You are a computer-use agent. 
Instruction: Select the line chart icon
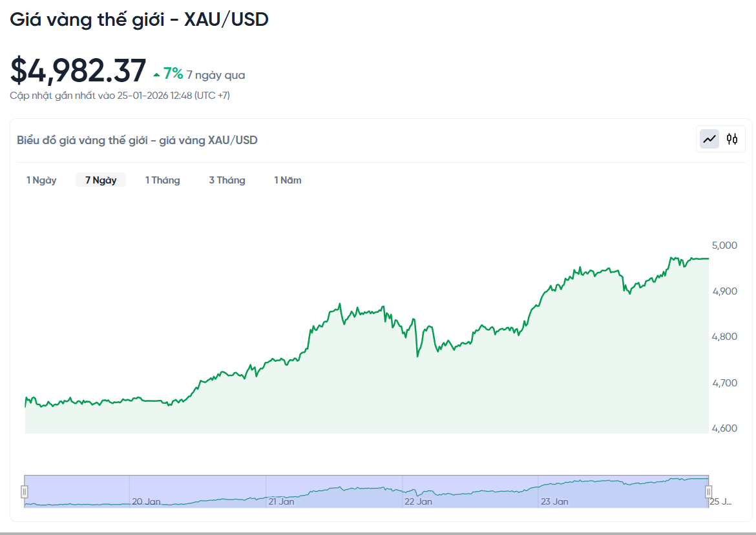point(708,138)
